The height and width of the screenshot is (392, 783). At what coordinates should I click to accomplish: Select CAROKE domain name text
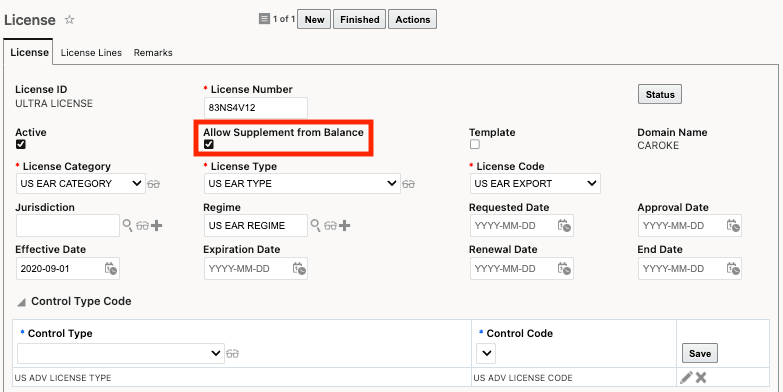coord(658,146)
